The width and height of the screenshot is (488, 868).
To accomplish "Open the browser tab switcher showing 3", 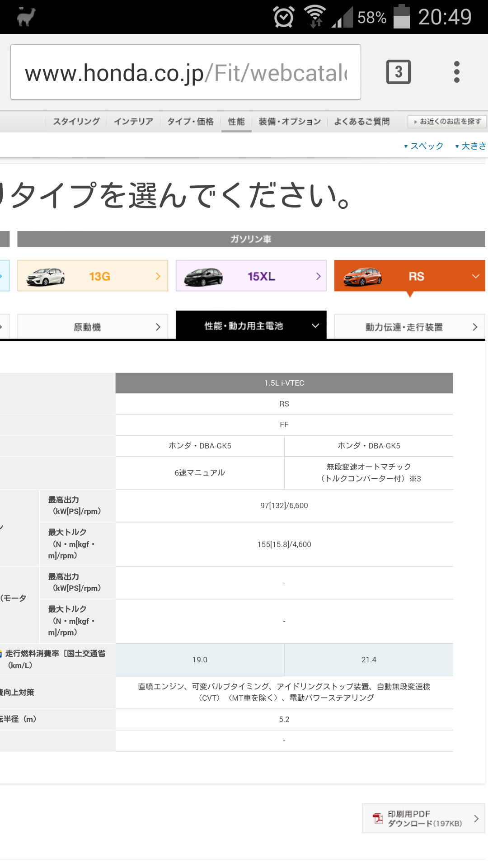I will click(x=398, y=72).
